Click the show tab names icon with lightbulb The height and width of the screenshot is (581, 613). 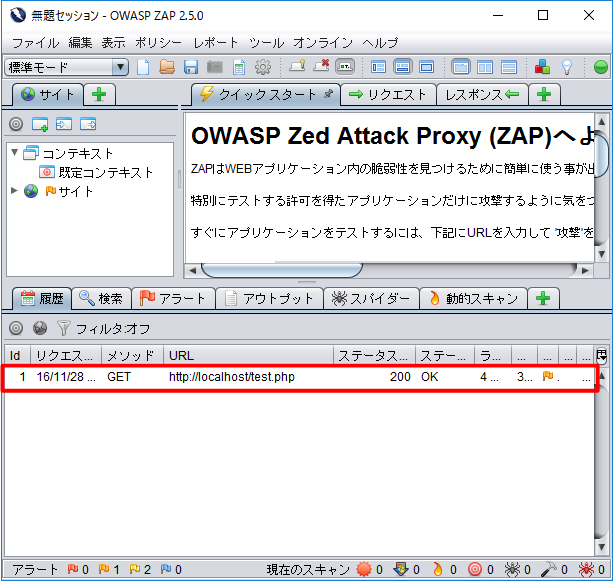point(297,66)
